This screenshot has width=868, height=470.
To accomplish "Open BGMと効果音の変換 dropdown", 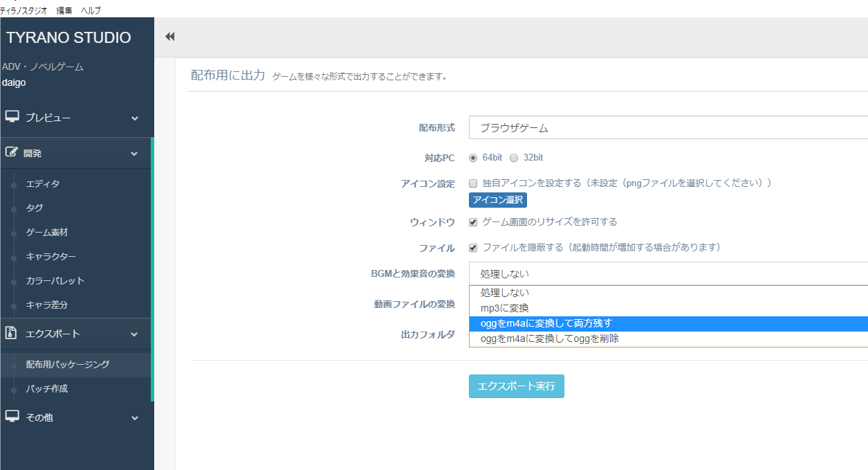I will pyautogui.click(x=668, y=273).
